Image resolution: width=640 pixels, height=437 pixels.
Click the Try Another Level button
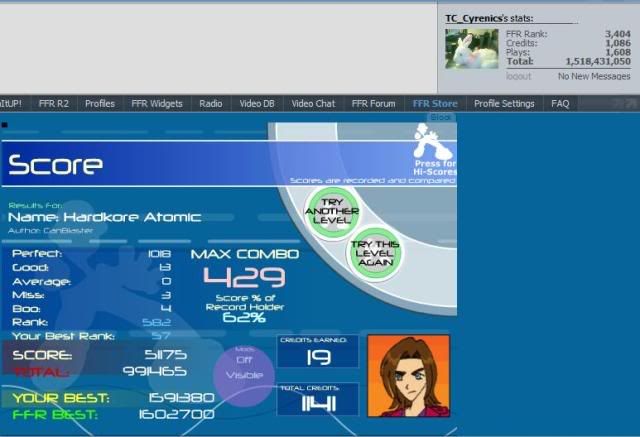pyautogui.click(x=323, y=211)
